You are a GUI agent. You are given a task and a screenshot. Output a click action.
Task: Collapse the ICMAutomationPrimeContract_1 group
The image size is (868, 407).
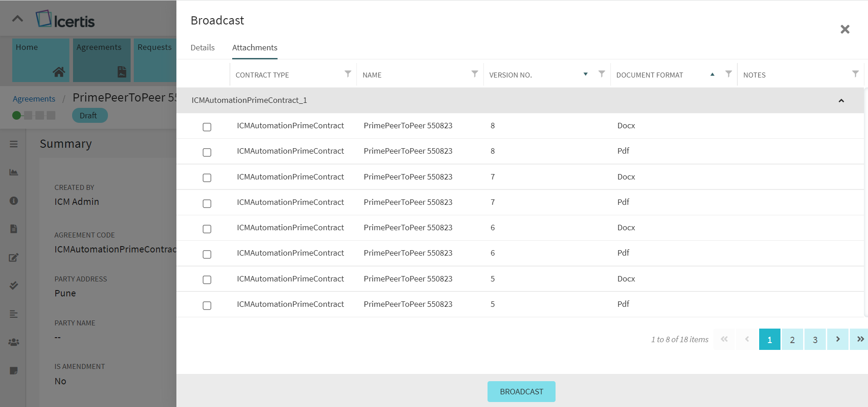pos(841,101)
